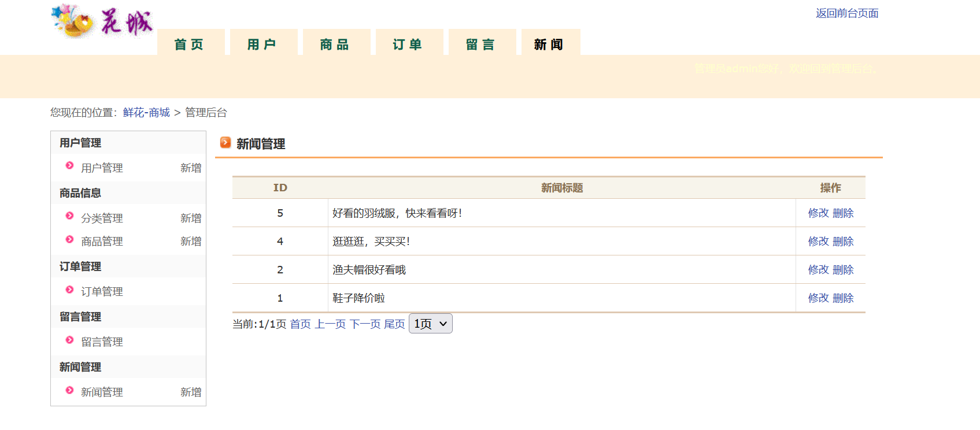Image resolution: width=980 pixels, height=430 pixels.
Task: Edit the 渔夫帽很好看哦 news via 修改
Action: click(x=819, y=270)
